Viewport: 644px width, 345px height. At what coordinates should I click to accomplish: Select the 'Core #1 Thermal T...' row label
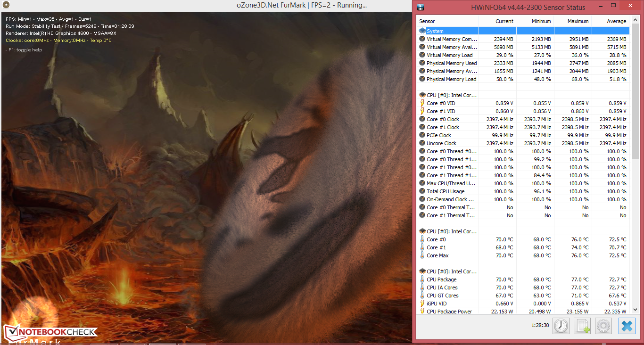coord(451,215)
